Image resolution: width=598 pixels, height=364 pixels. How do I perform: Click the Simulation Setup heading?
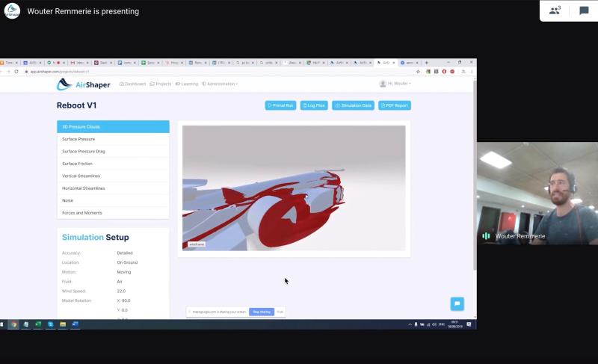[96, 237]
